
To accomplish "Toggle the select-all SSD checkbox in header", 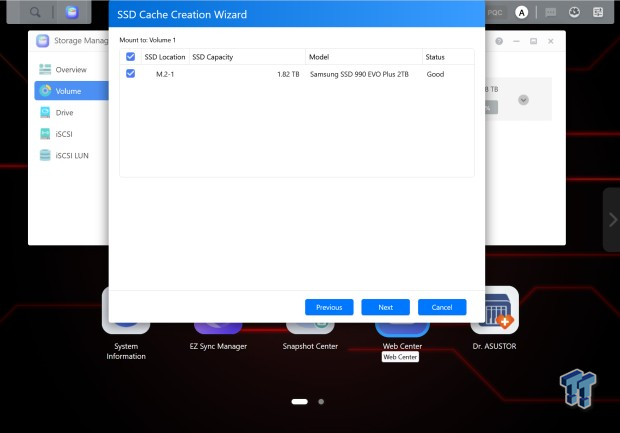I will [x=130, y=57].
